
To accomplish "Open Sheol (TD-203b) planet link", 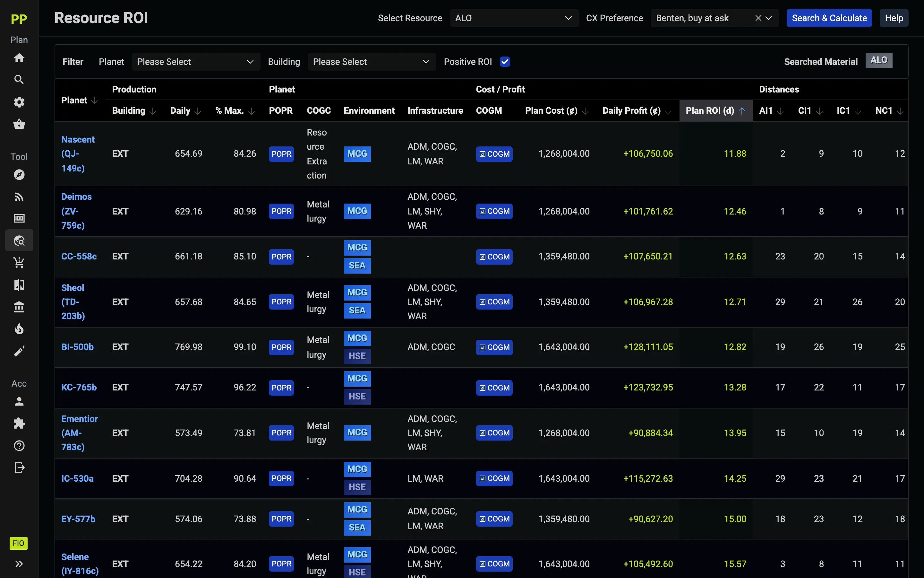I will tap(73, 302).
